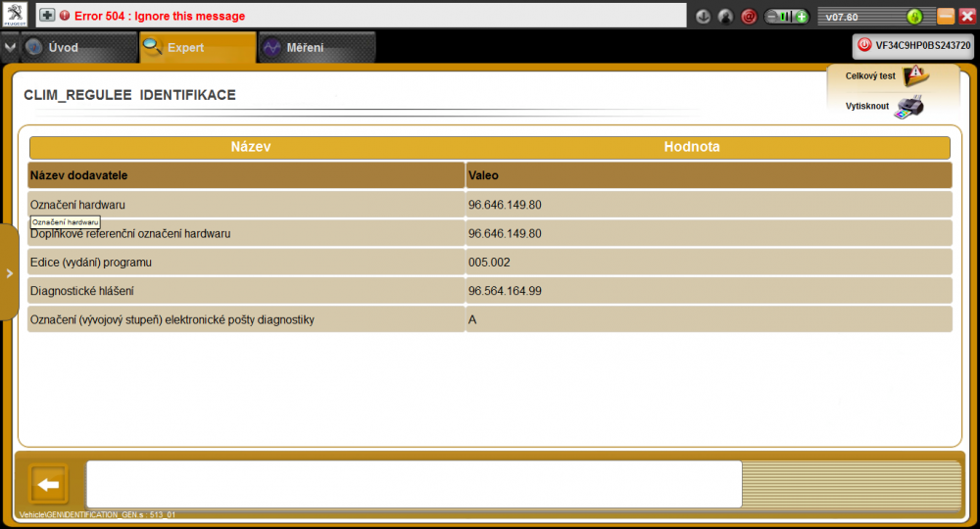Open the download arrow icon
This screenshot has width=980, height=529.
pyautogui.click(x=703, y=17)
